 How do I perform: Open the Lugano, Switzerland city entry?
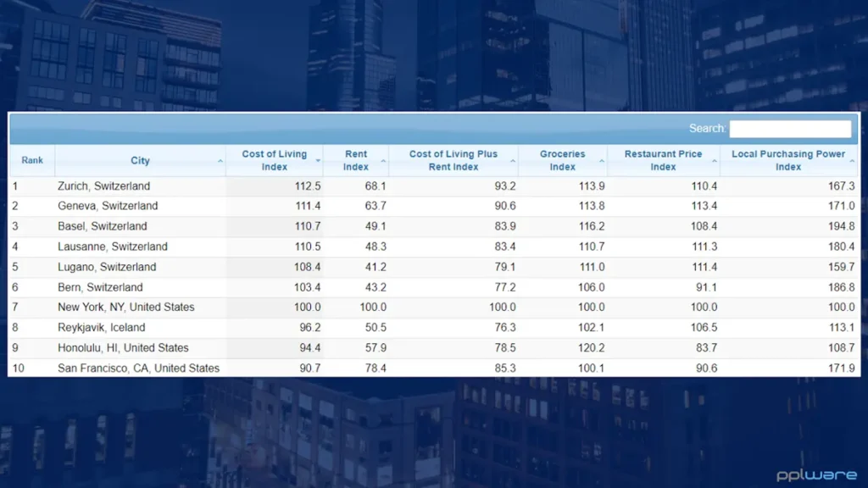coord(107,267)
